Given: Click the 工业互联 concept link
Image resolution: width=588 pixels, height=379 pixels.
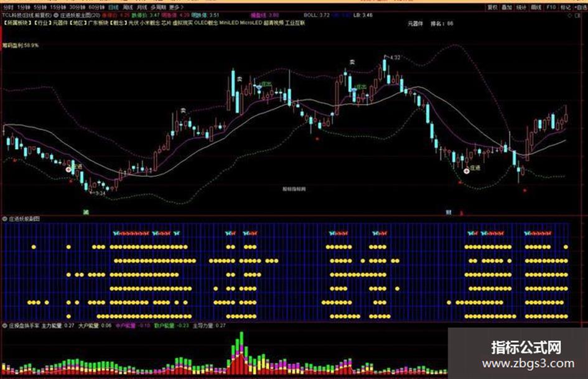Looking at the screenshot, I should [x=295, y=23].
